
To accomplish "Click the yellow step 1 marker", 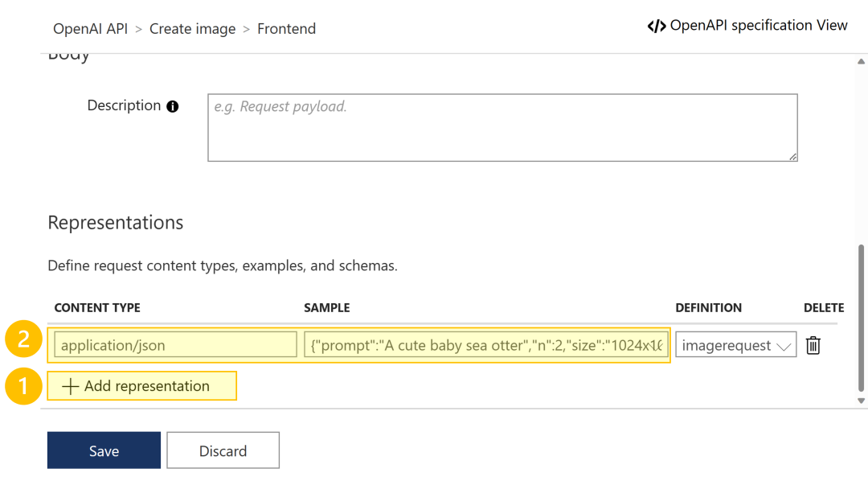I will [23, 387].
